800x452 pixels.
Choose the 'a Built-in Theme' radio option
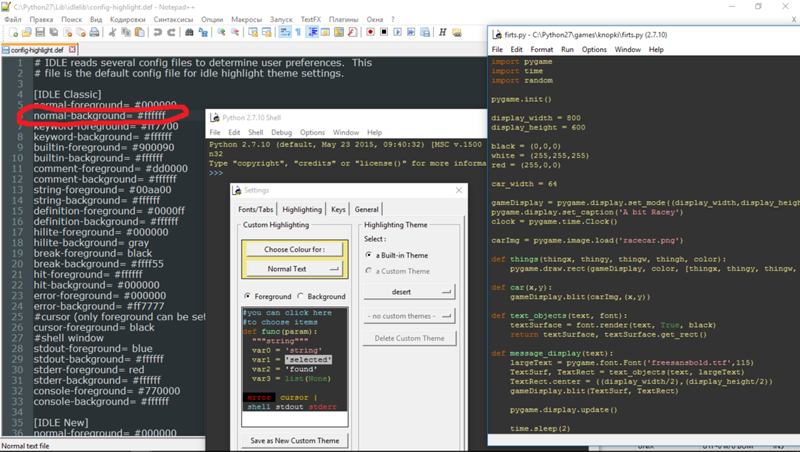pyautogui.click(x=368, y=255)
